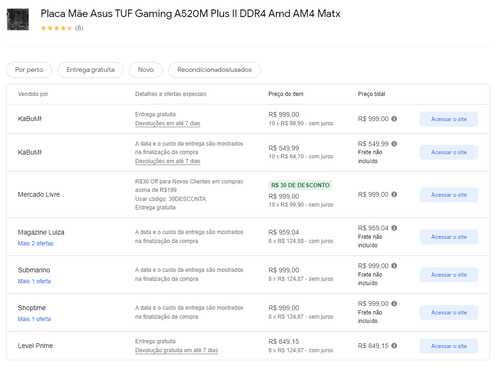The height and width of the screenshot is (366, 500).
Task: Click 10 x R$ 64,70 - com juros text
Action: [301, 156]
